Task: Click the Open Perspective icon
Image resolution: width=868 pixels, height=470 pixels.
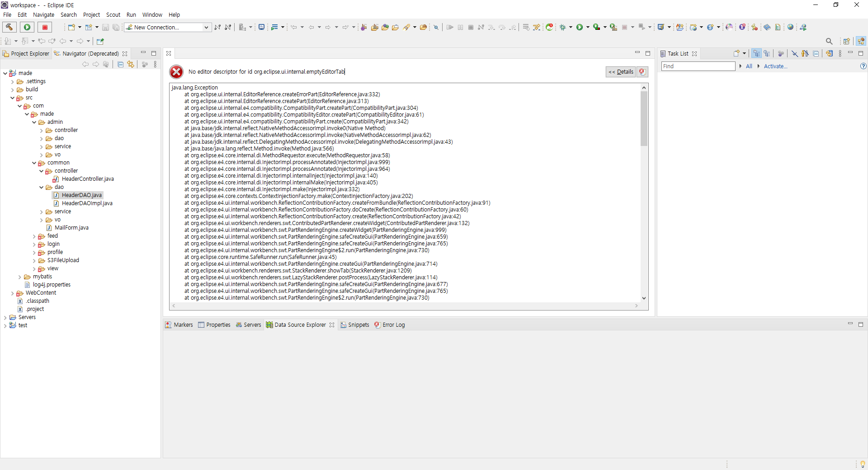Action: (846, 41)
